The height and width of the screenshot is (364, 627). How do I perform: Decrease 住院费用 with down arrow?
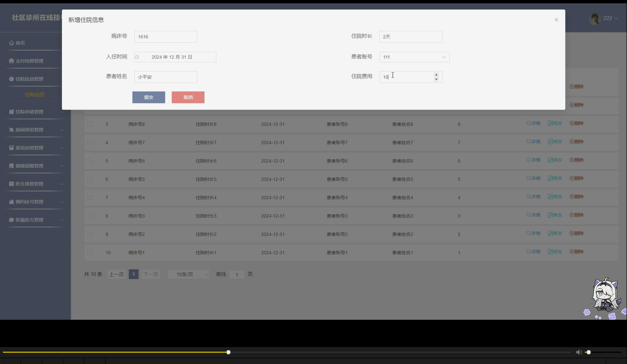coord(436,79)
